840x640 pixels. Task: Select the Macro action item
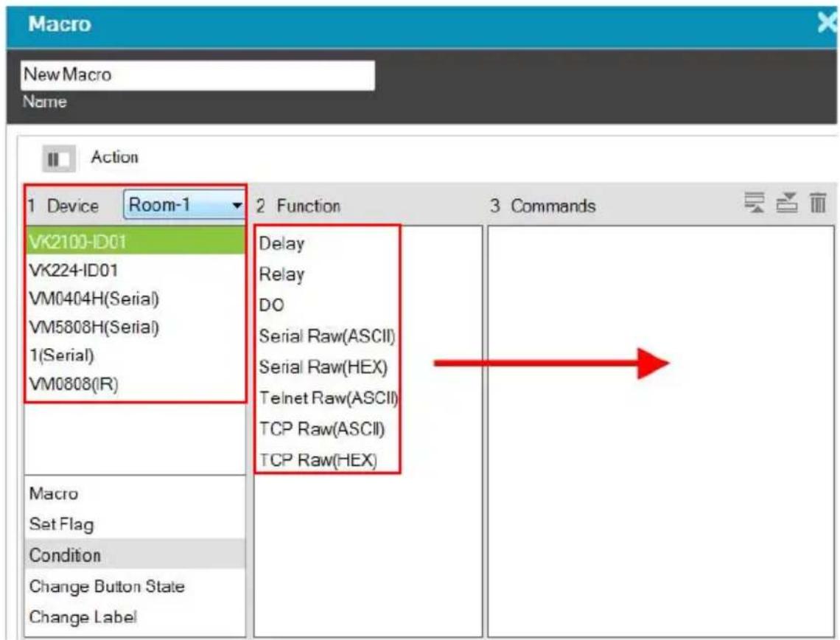tap(134, 493)
